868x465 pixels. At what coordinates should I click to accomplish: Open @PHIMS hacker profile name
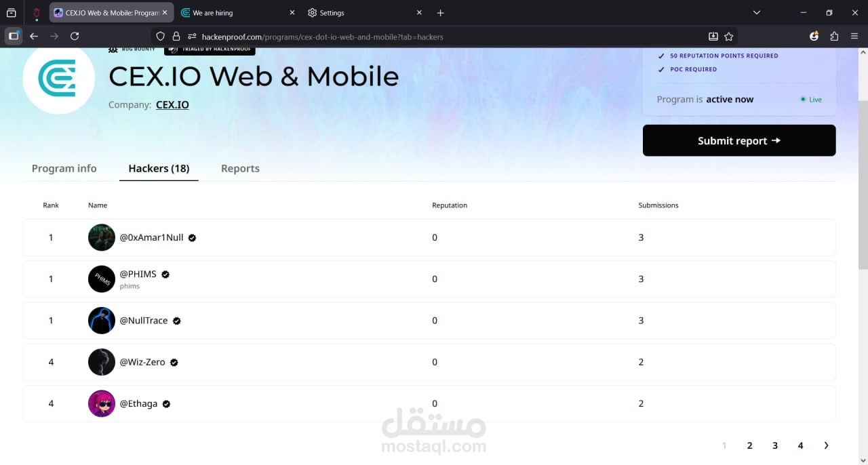138,274
